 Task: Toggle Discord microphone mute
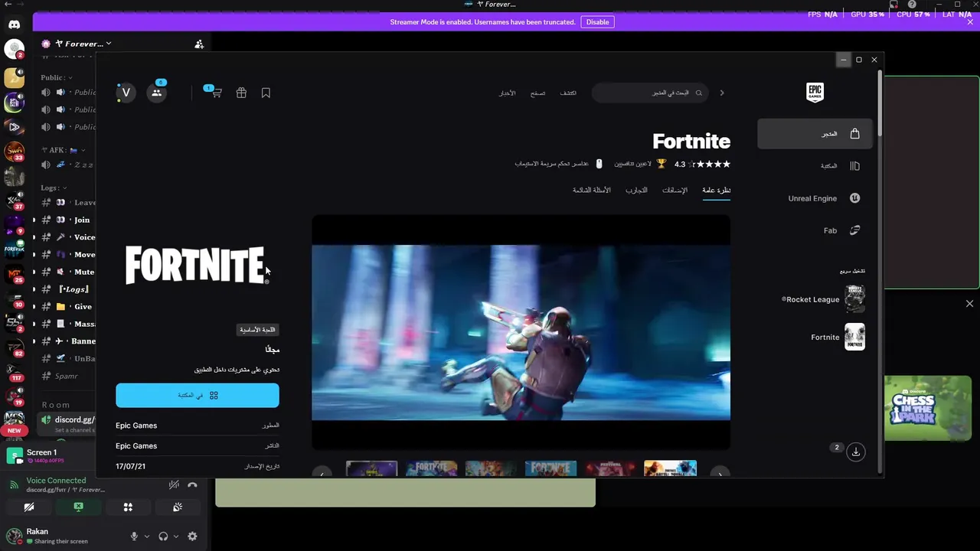coord(134,536)
